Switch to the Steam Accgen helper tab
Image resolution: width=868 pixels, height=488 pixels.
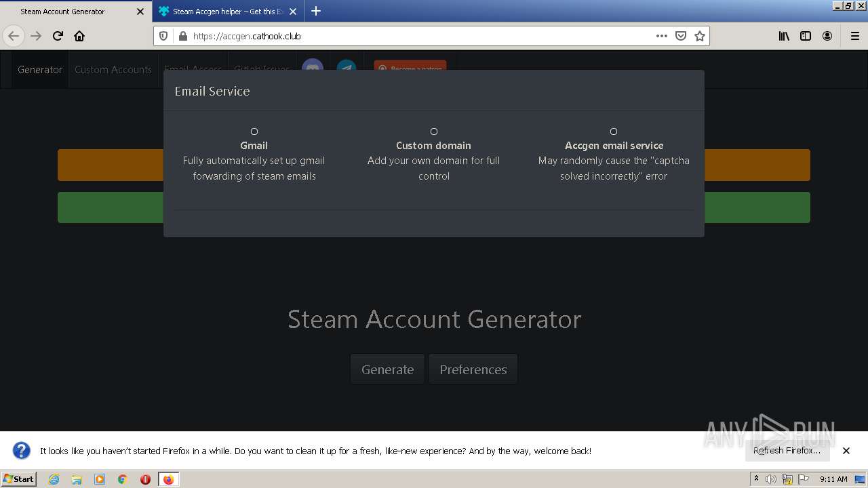click(x=228, y=12)
